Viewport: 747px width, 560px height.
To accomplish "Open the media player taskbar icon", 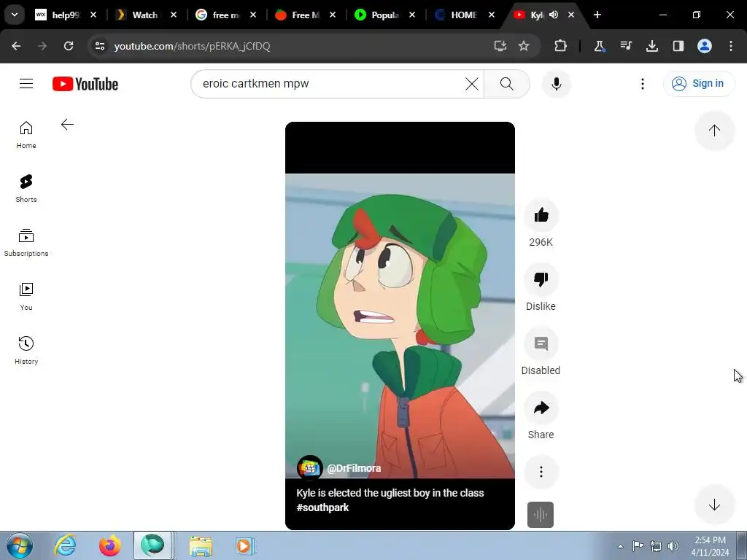I will click(245, 545).
